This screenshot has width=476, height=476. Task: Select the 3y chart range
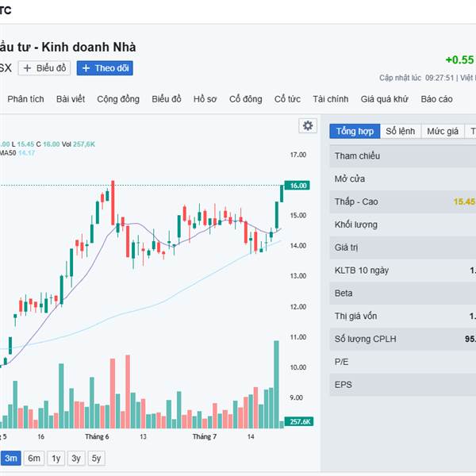pyautogui.click(x=76, y=458)
